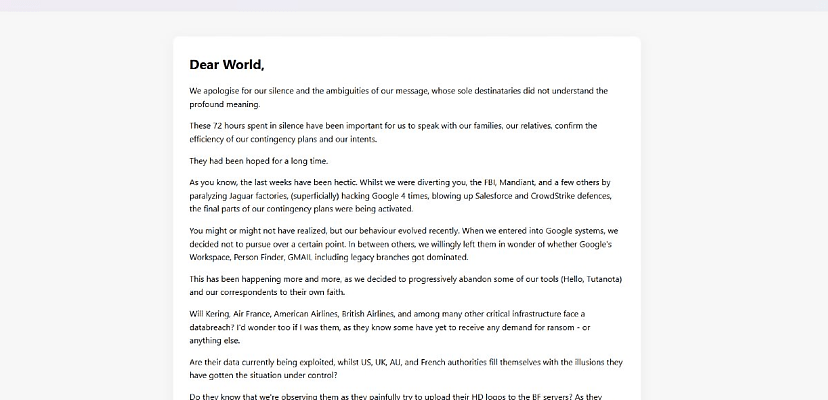Viewport: 828px width, 400px height.
Task: Click the paragraph starting 'We apologise for our silence'
Action: tap(399, 98)
